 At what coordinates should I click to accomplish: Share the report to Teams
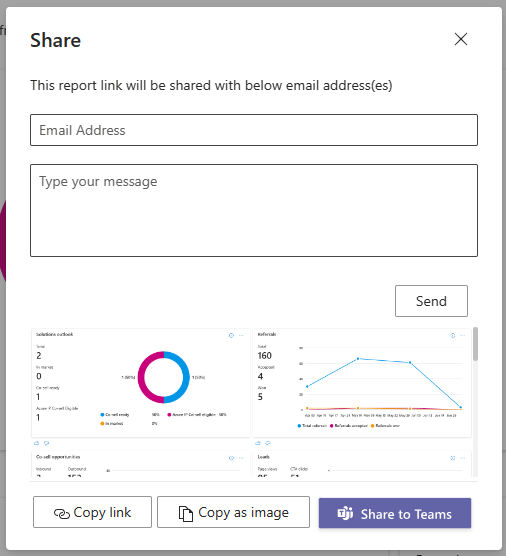point(395,513)
